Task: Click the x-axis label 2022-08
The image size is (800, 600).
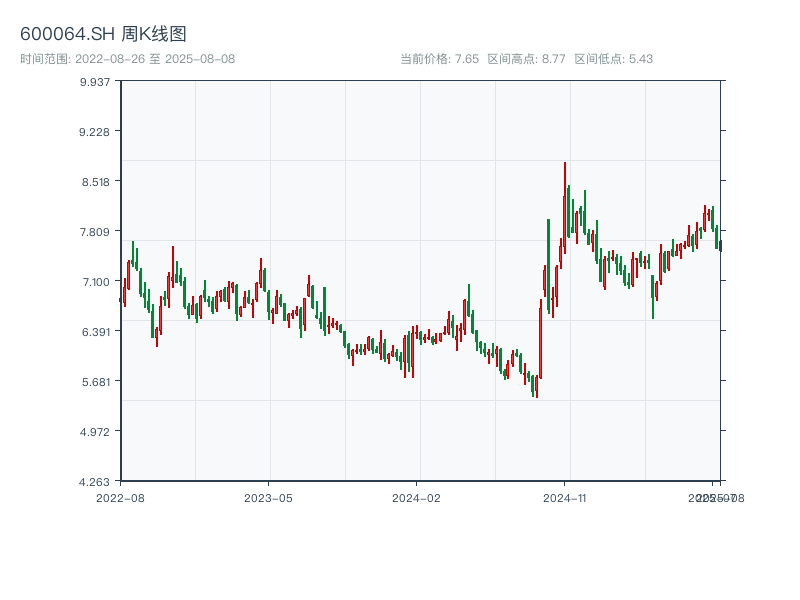Action: pos(120,498)
